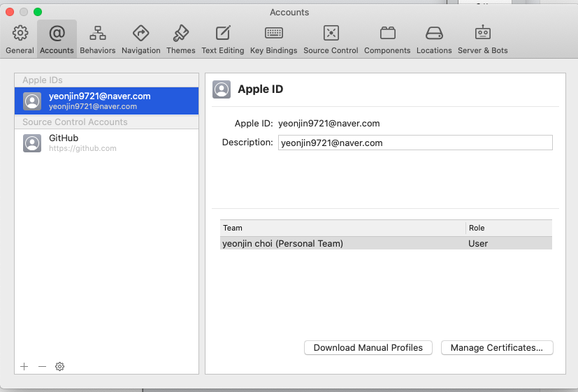Click the avatar icon of yeonjin9721 account
Screen dimensions: 578x392
pyautogui.click(x=32, y=101)
